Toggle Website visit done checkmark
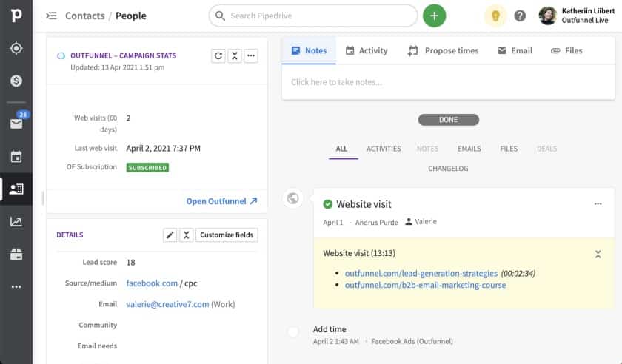 coord(327,204)
